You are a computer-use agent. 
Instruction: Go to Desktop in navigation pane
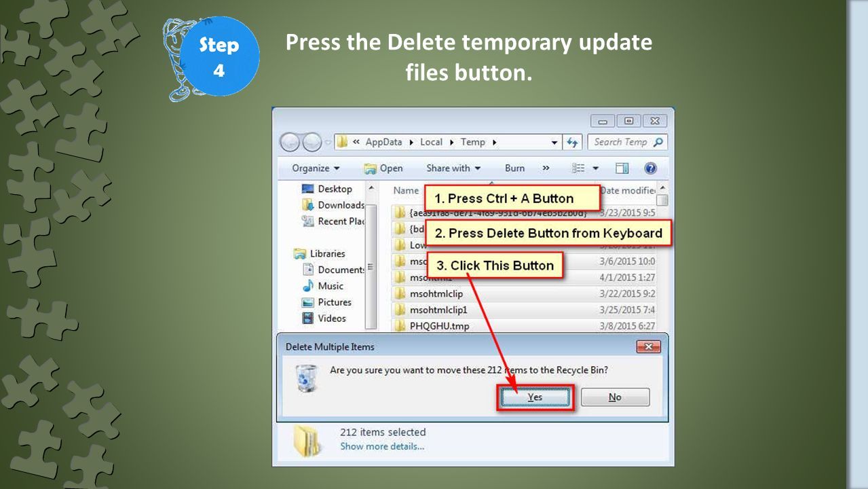click(x=327, y=189)
